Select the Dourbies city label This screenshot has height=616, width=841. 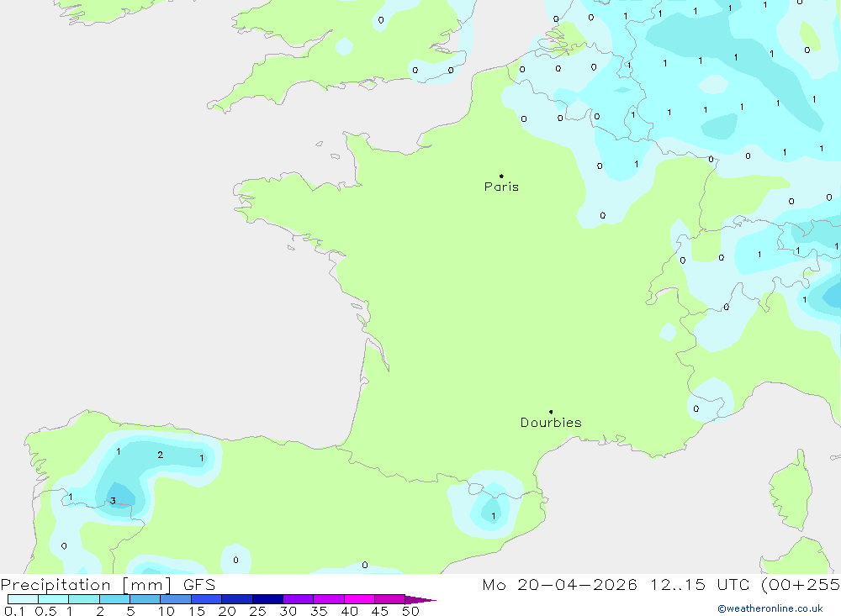coord(551,423)
